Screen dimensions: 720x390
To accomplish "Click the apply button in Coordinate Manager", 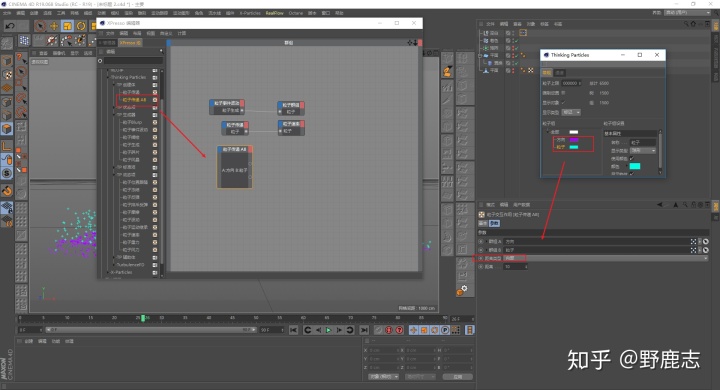I will [x=457, y=377].
